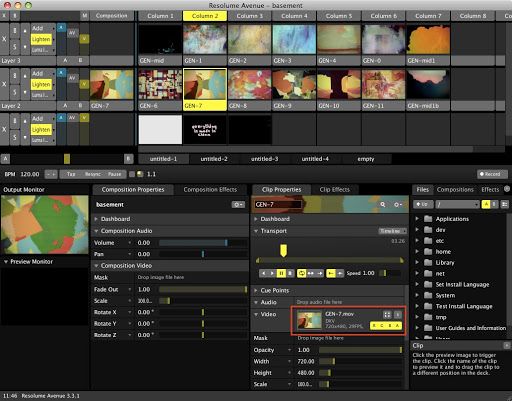512x401 pixels.
Task: Trigger the Column 5 header
Action: pyautogui.click(x=339, y=16)
